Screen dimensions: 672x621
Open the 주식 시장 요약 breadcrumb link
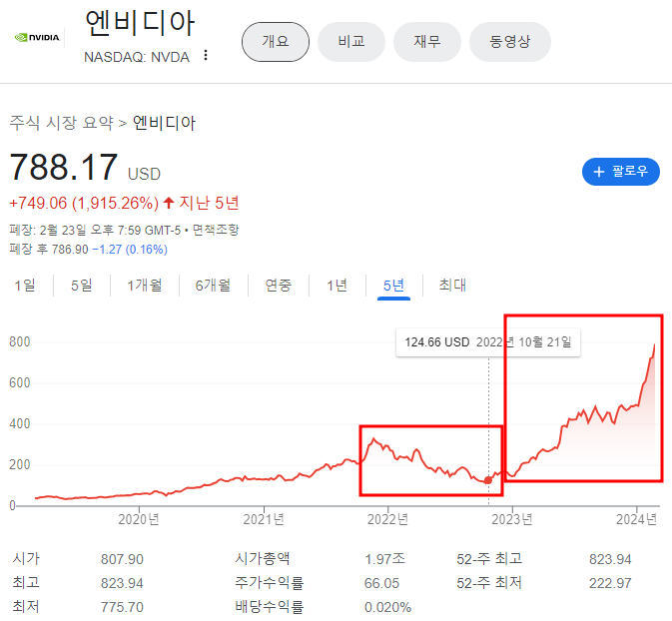coord(61,123)
